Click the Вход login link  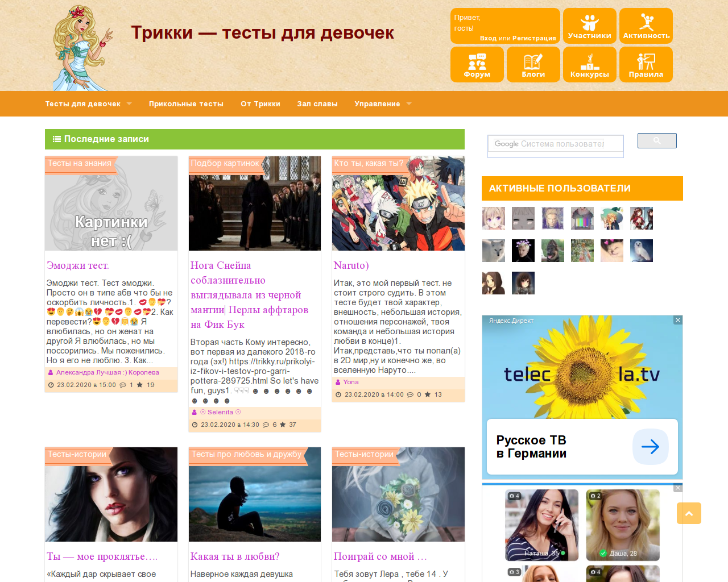pyautogui.click(x=488, y=38)
